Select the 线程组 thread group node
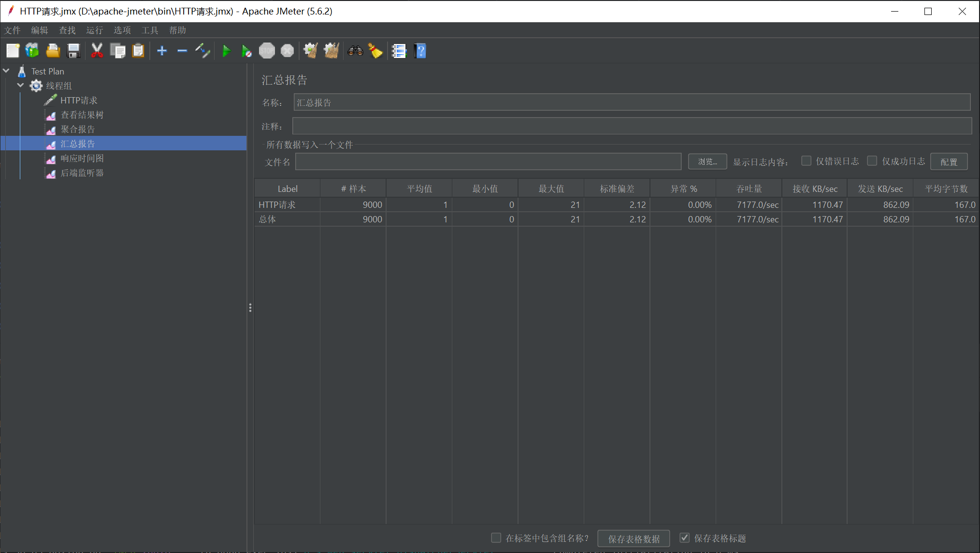This screenshot has width=980, height=553. (58, 86)
